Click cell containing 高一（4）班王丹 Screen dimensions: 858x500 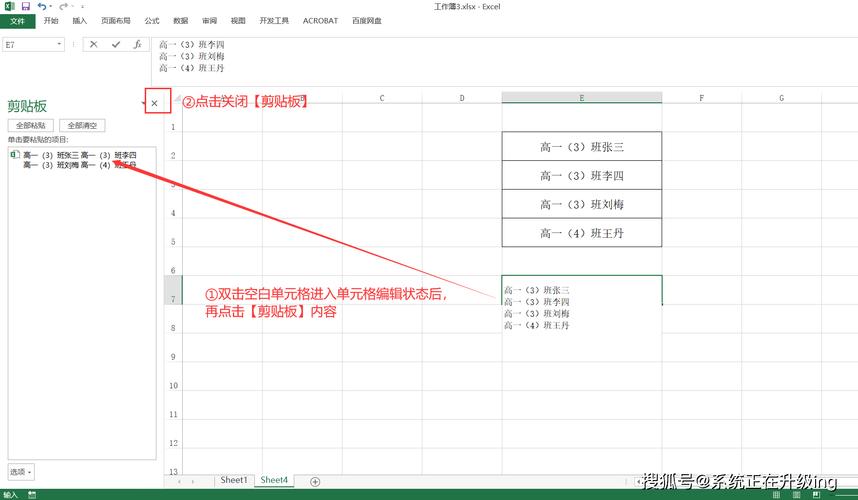coord(582,233)
